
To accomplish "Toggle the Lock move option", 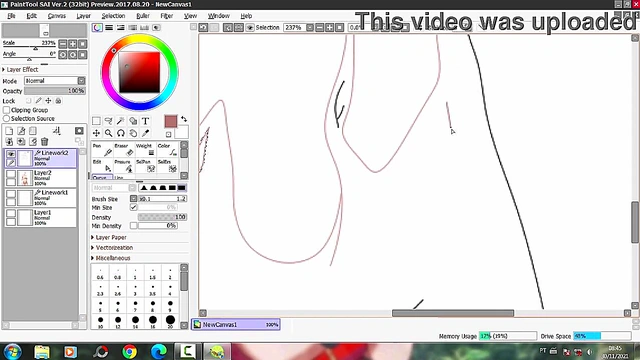I will pyautogui.click(x=48, y=100).
